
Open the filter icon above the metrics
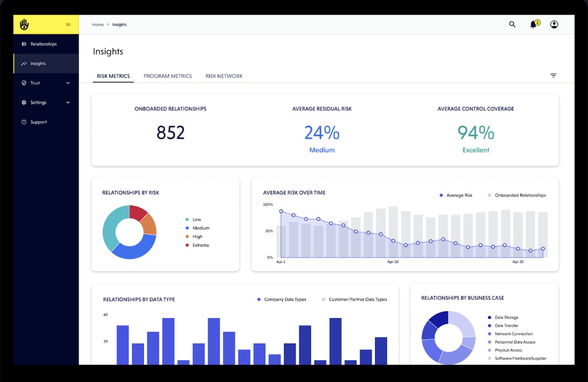pos(553,75)
